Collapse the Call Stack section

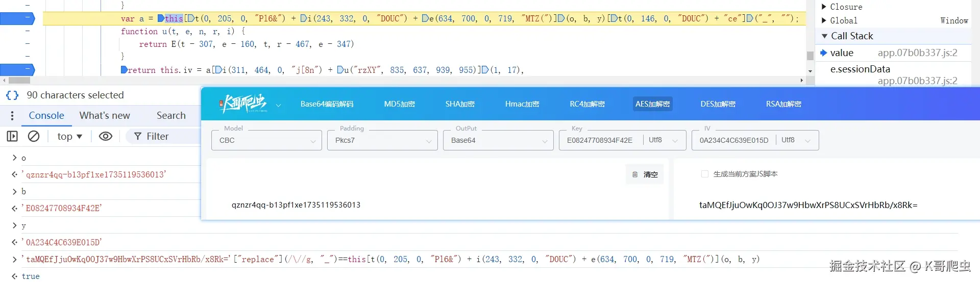click(x=824, y=36)
